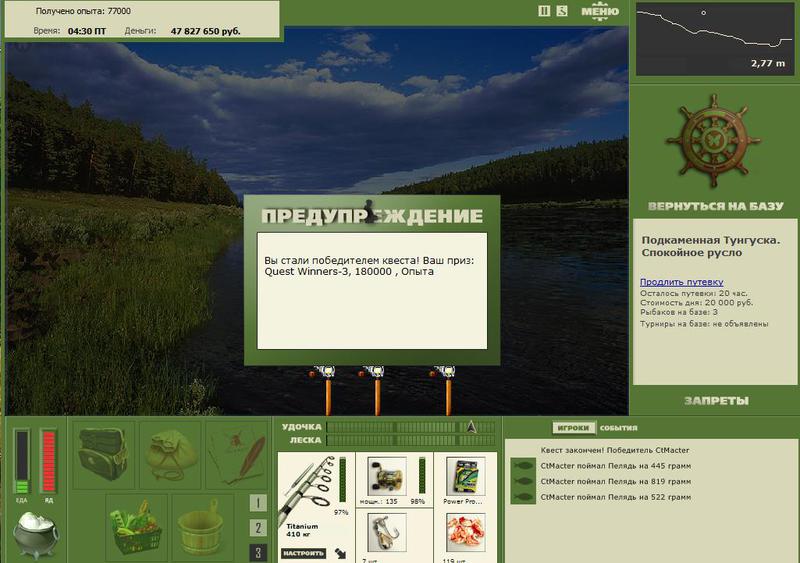The width and height of the screenshot is (800, 563).
Task: Click the red ЯД level gauge
Action: [48, 462]
